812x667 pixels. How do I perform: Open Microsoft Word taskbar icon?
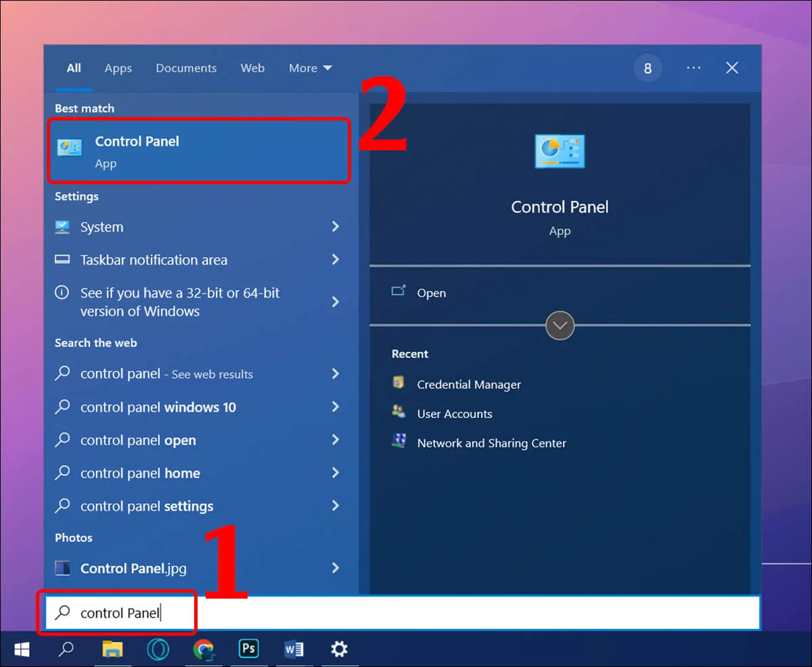click(x=294, y=649)
